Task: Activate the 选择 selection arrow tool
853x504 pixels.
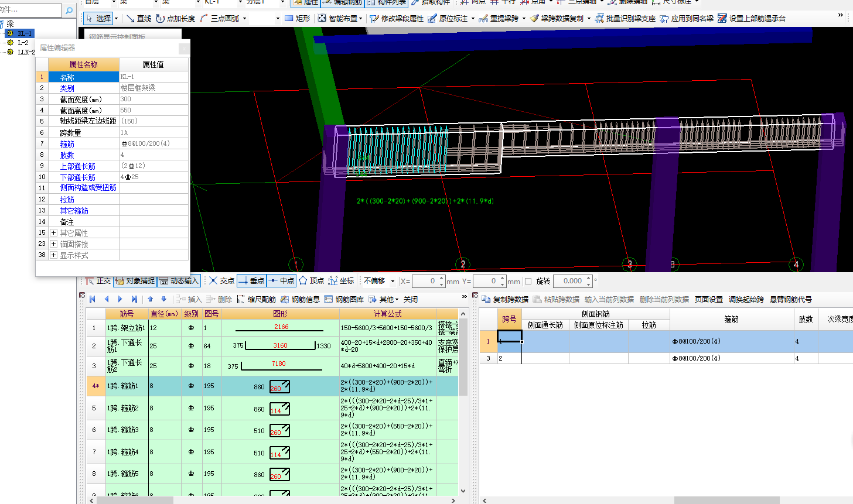Action: 98,19
